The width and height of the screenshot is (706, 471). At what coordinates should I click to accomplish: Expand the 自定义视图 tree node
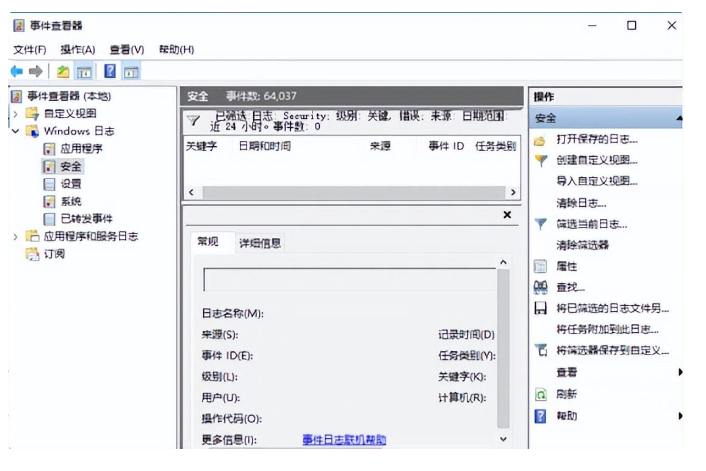coord(15,114)
